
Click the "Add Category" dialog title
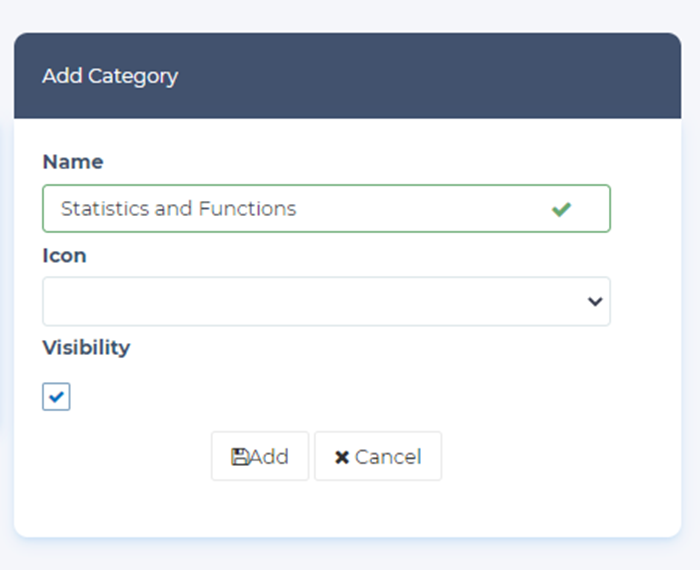110,76
